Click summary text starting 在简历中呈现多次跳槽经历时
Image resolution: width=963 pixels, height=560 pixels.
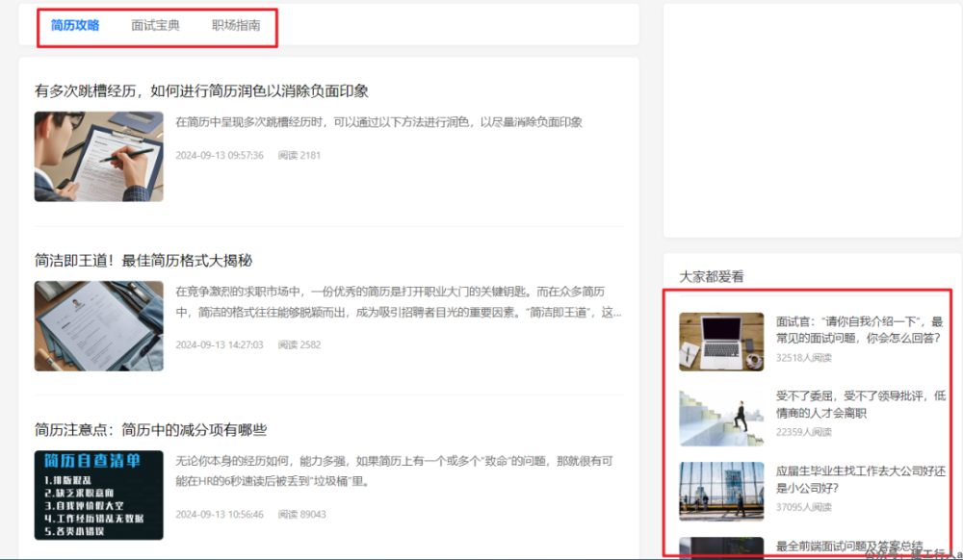pyautogui.click(x=378, y=122)
